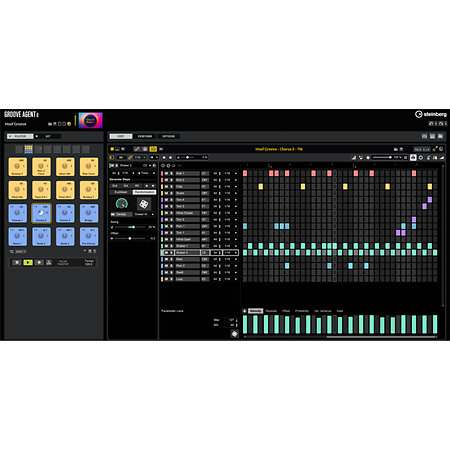Click the first pink Kick 1 step
450x450 pixels.
tap(245, 173)
